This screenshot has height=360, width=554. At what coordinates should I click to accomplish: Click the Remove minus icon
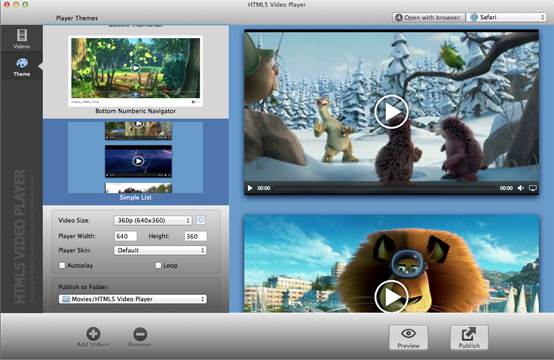(140, 334)
